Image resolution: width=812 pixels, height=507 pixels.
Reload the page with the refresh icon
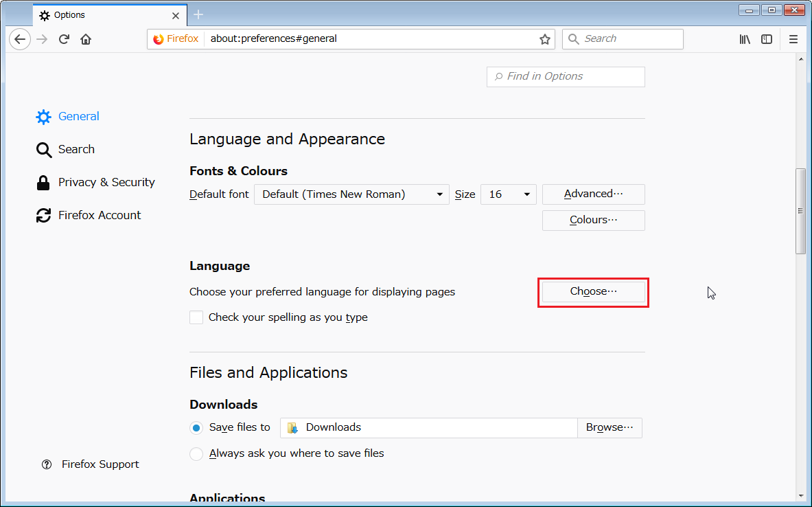click(x=63, y=39)
